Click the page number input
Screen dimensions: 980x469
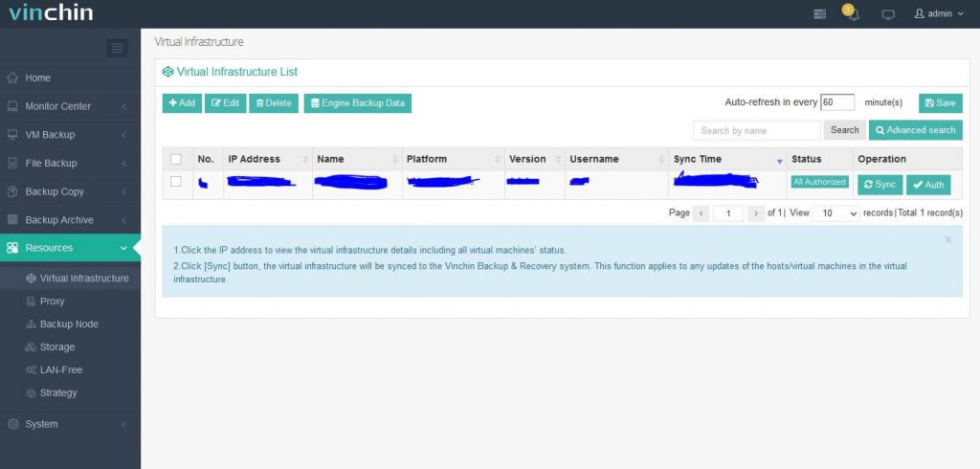(728, 213)
